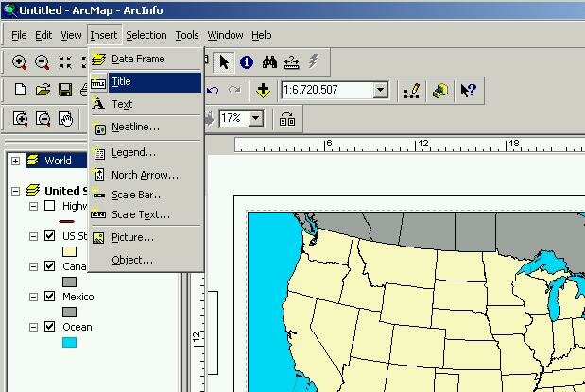The height and width of the screenshot is (392, 585).
Task: Open the View menu
Action: [71, 35]
